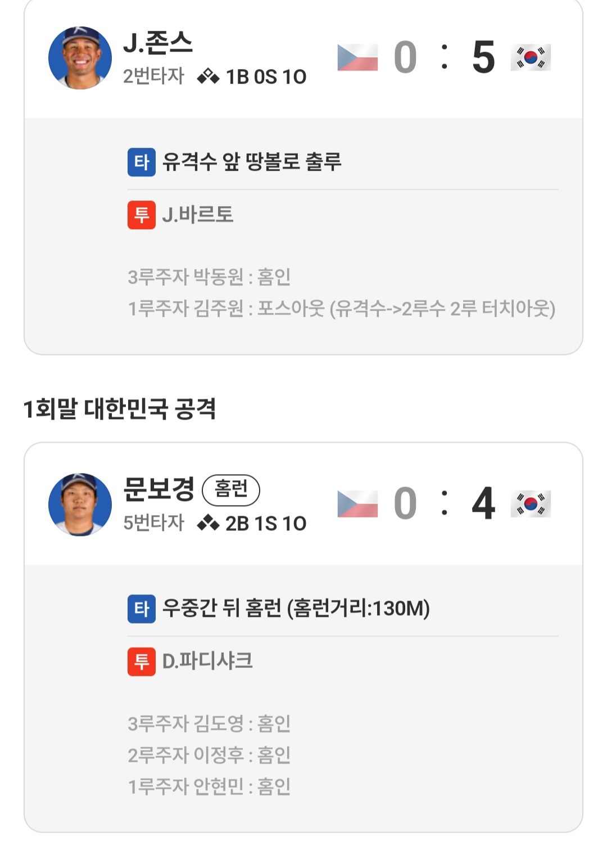Click the blue 타 badge beside 우중간 뒤 홈런
The width and height of the screenshot is (607, 868).
[x=142, y=609]
